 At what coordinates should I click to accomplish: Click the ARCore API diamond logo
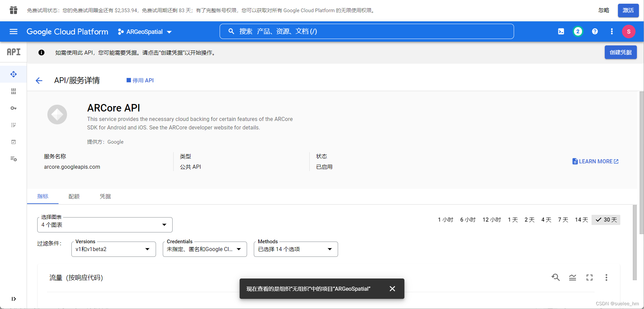click(x=57, y=115)
